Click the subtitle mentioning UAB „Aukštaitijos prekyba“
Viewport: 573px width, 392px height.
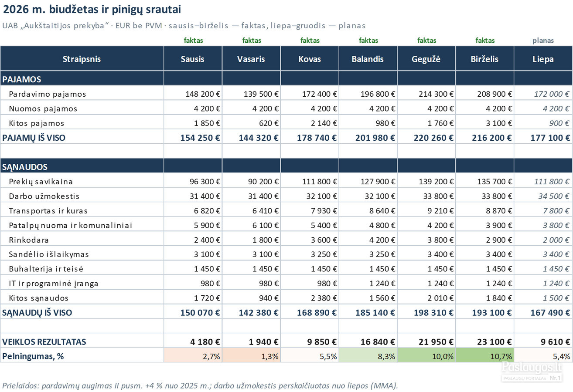point(184,26)
